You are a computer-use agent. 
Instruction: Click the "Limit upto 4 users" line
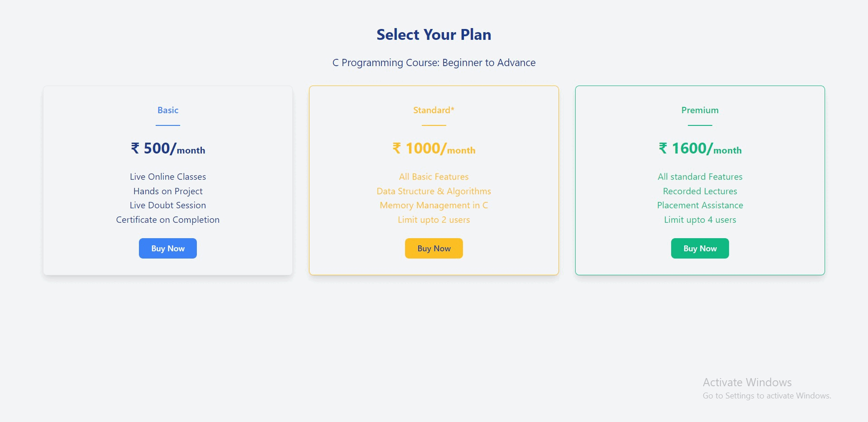[x=700, y=220]
